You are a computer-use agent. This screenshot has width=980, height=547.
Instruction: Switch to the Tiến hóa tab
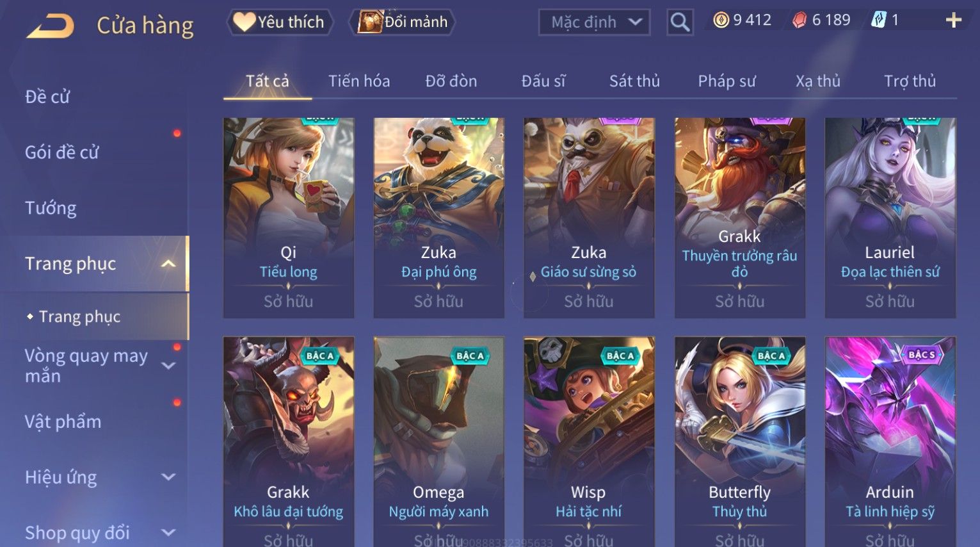(359, 81)
